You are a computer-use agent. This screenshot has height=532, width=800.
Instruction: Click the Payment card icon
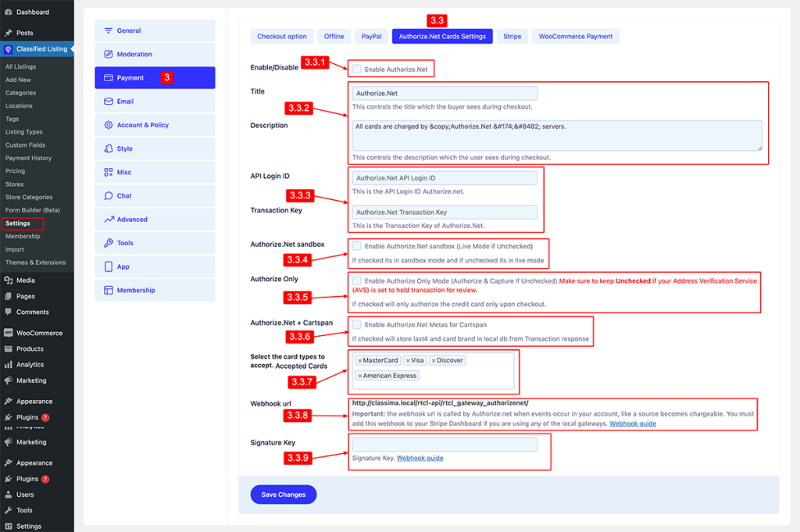tap(108, 77)
